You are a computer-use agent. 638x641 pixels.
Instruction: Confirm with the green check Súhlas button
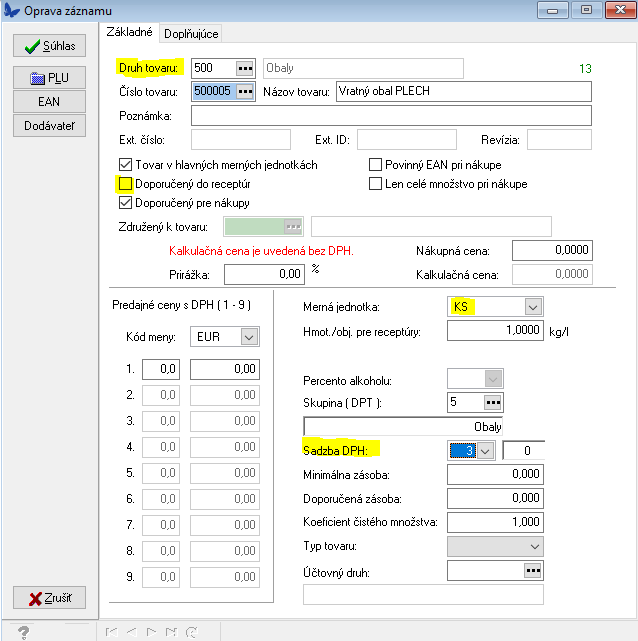[x=50, y=46]
